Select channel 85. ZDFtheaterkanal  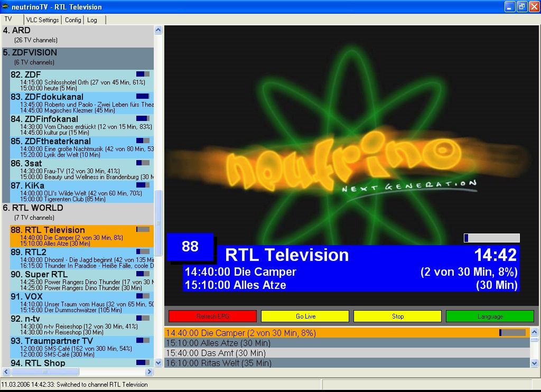tap(82, 147)
